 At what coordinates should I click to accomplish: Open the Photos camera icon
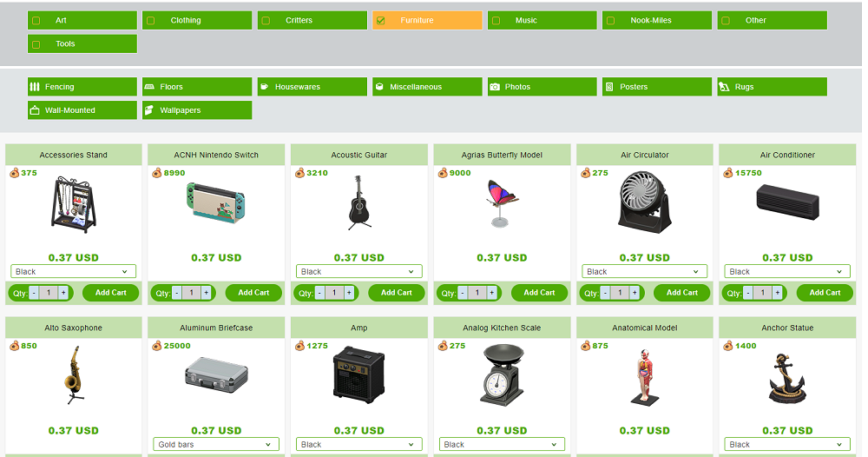point(495,86)
